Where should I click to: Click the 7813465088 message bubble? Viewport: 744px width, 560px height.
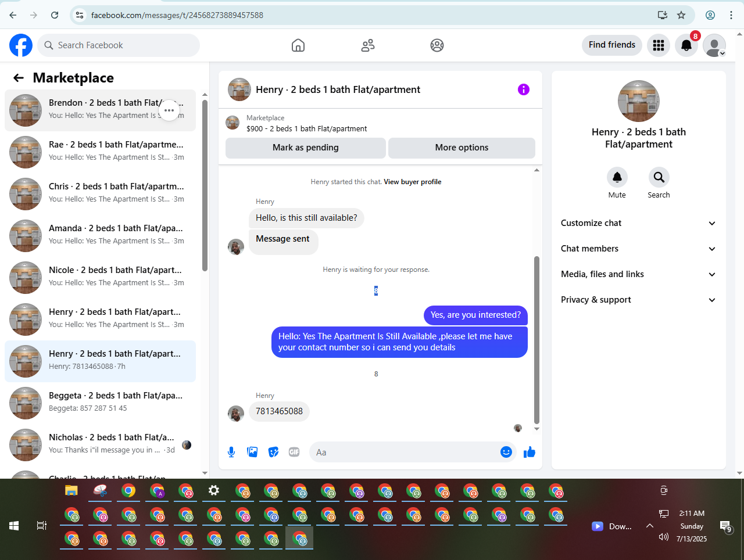[x=280, y=411]
